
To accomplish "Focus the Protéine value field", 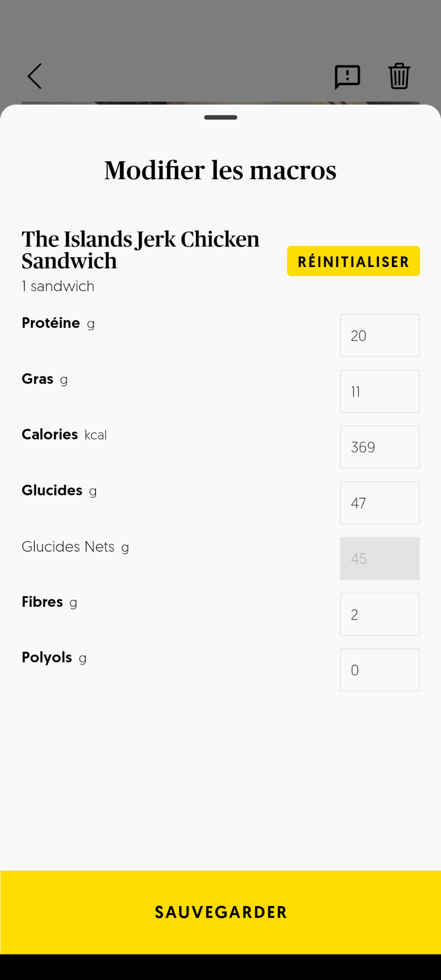I will pos(380,335).
